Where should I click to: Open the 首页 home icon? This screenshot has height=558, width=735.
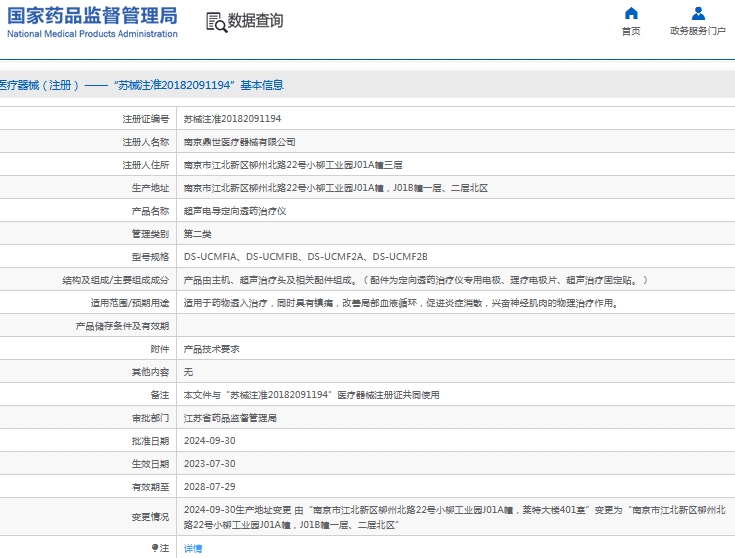pos(631,13)
